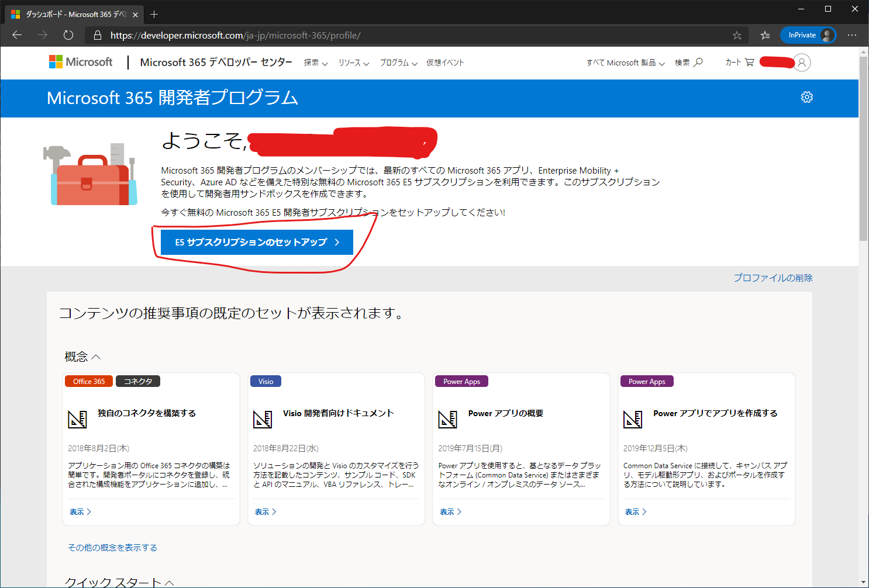Click date 2018年8月22日(水)
Image resolution: width=869 pixels, height=588 pixels.
coord(286,448)
